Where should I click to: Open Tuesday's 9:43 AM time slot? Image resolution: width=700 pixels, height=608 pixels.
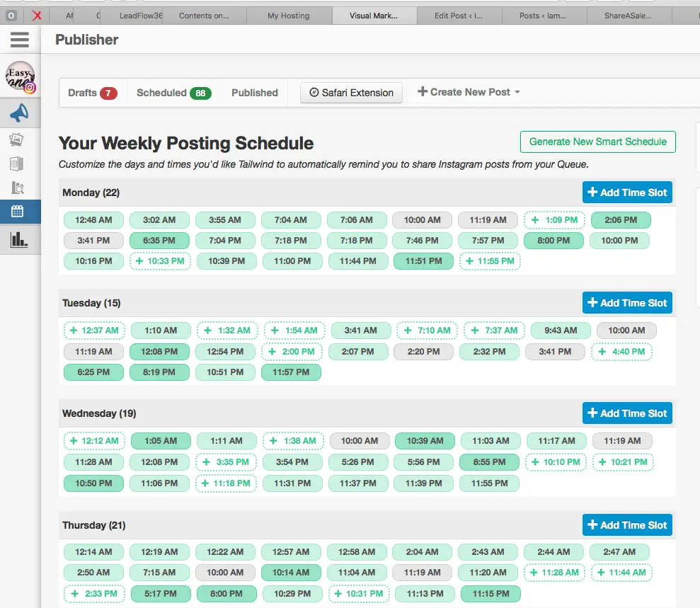click(x=561, y=331)
